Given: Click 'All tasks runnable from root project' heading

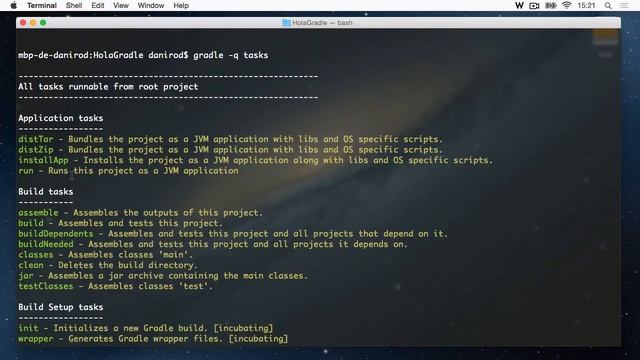Looking at the screenshot, I should click(108, 87).
